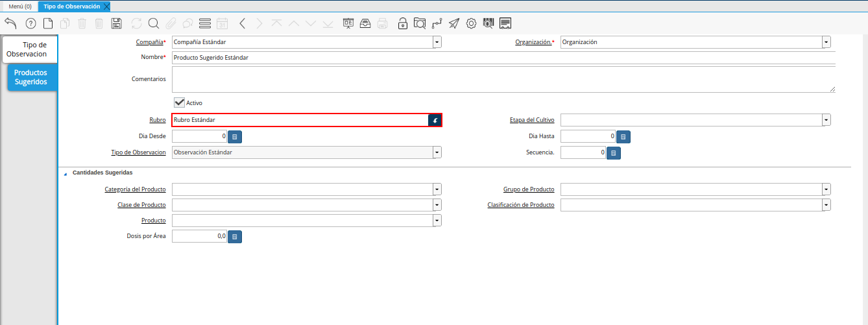Open Zoom Across folder magnifier icon
Viewport: 868px width, 325px height.
click(x=420, y=23)
